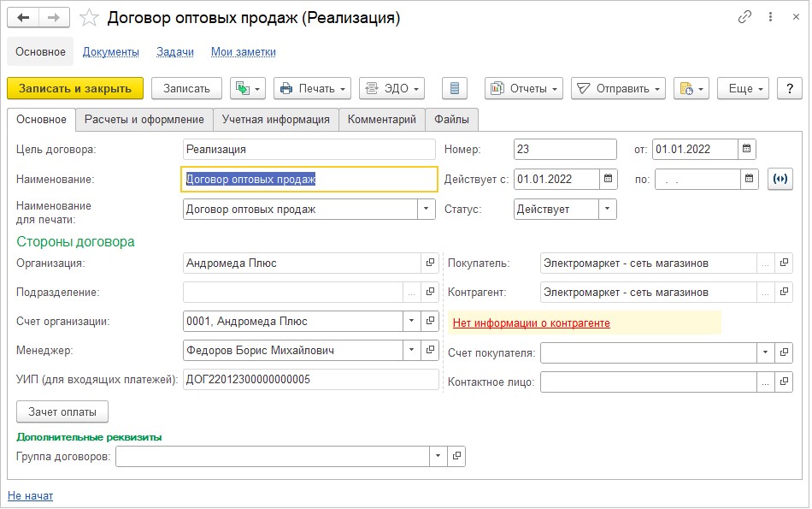The height and width of the screenshot is (509, 812).
Task: Expand the Менеджер dropdown arrow
Action: pyautogui.click(x=410, y=350)
